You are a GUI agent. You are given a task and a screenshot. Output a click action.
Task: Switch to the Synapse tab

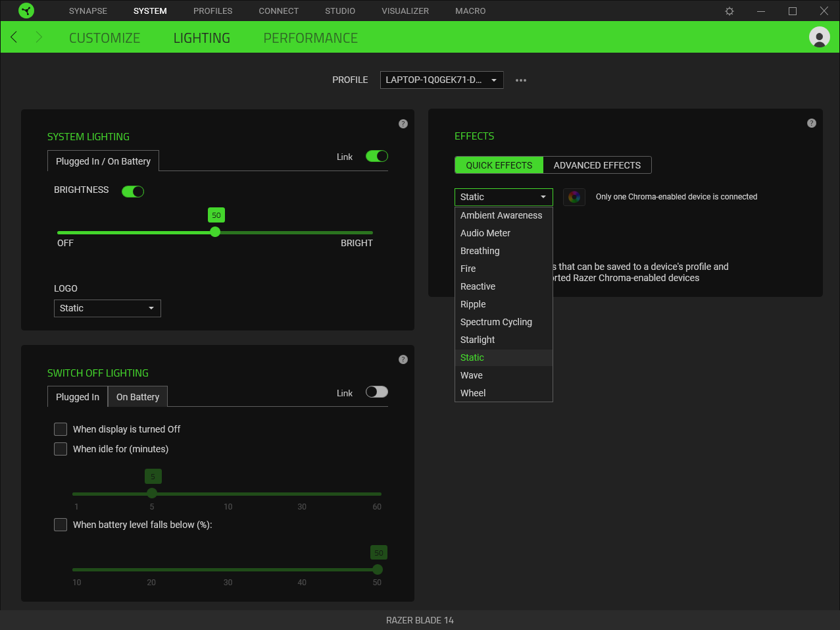coord(88,11)
